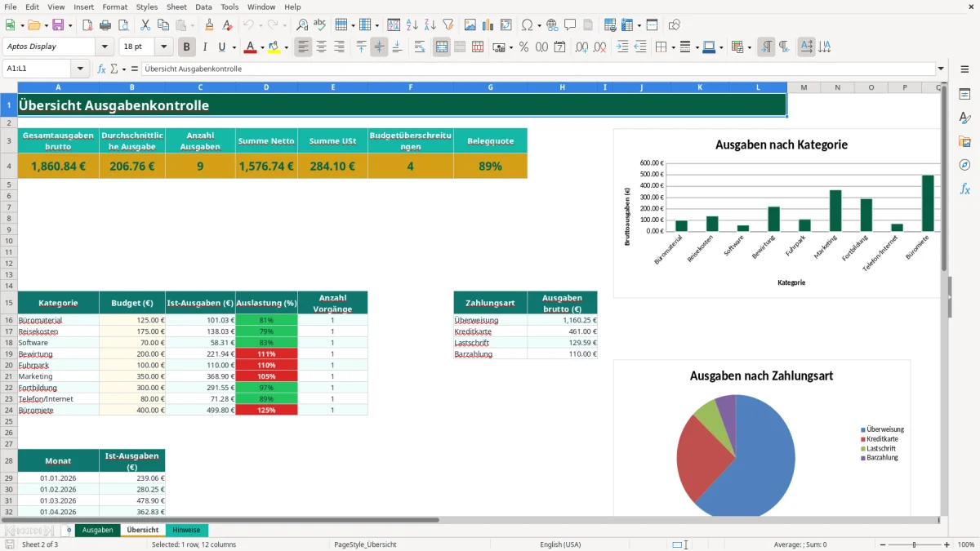
Task: Open sidebar Functions fx panel
Action: (964, 189)
